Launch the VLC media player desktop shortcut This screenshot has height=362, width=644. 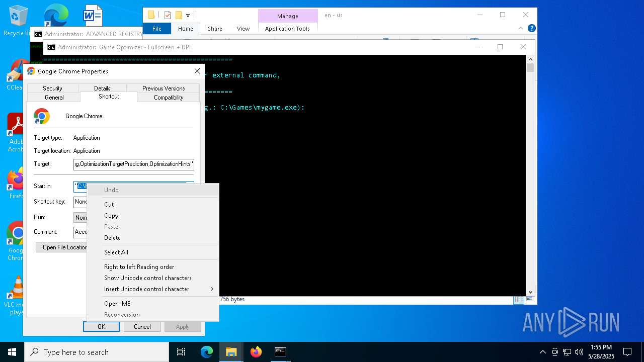[x=15, y=296]
